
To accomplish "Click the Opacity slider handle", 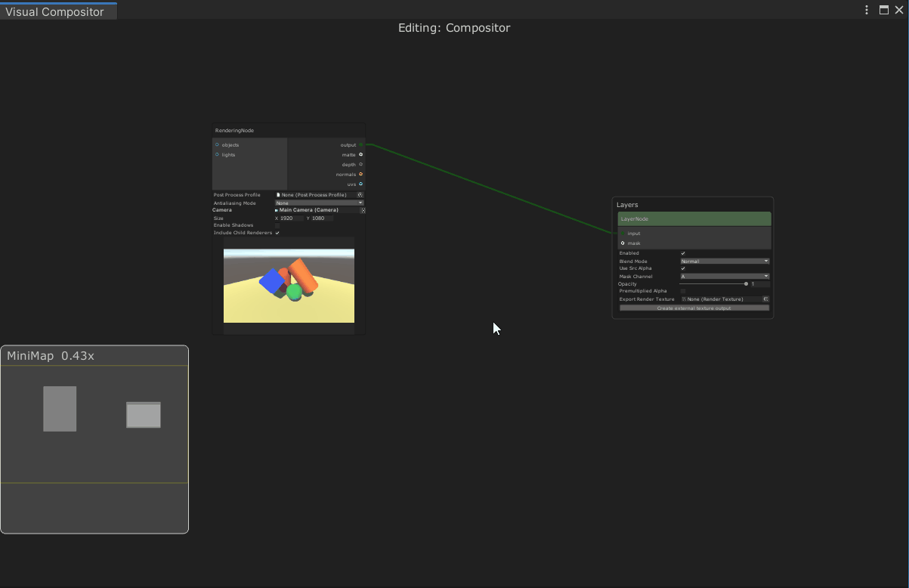I will (746, 284).
